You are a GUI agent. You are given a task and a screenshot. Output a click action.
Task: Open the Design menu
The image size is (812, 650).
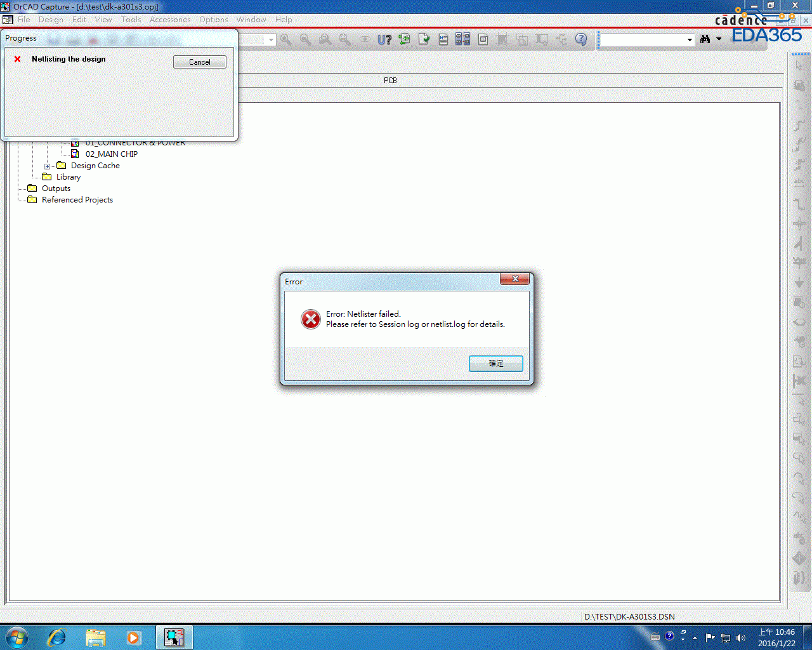tap(51, 20)
